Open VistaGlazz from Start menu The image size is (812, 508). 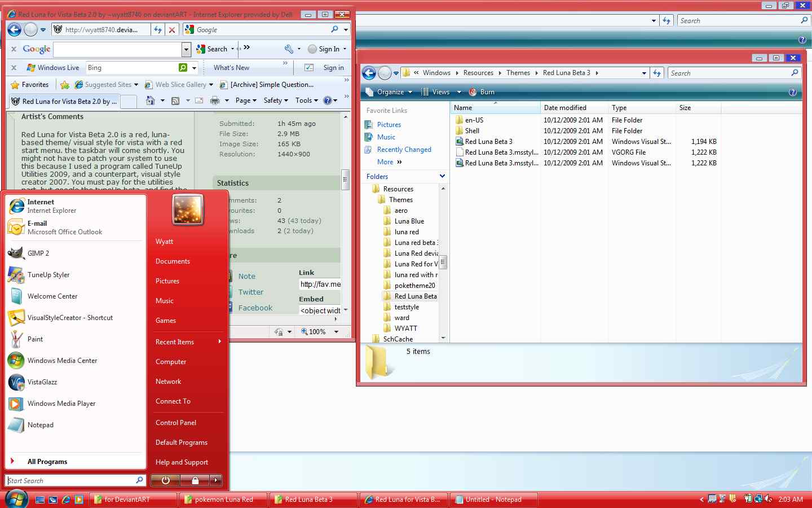click(x=76, y=382)
